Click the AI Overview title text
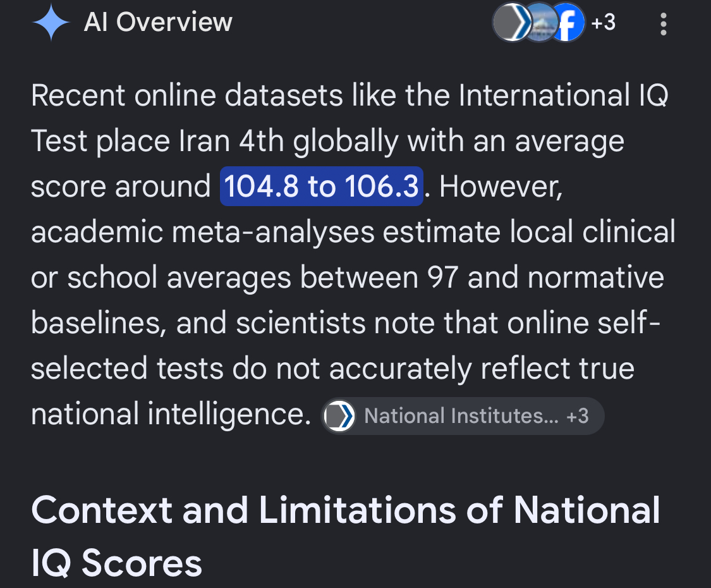This screenshot has height=588, width=711. point(158,21)
